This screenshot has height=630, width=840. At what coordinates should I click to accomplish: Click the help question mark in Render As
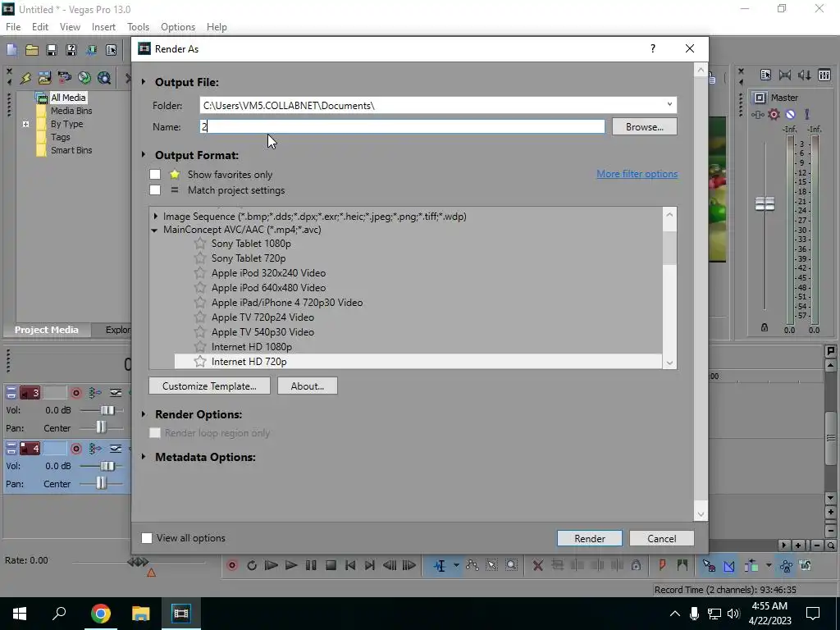652,48
